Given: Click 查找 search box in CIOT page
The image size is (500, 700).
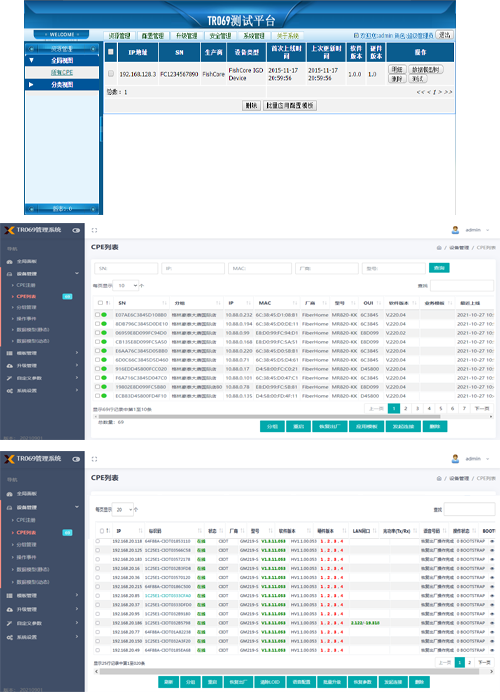Looking at the screenshot, I should (469, 509).
